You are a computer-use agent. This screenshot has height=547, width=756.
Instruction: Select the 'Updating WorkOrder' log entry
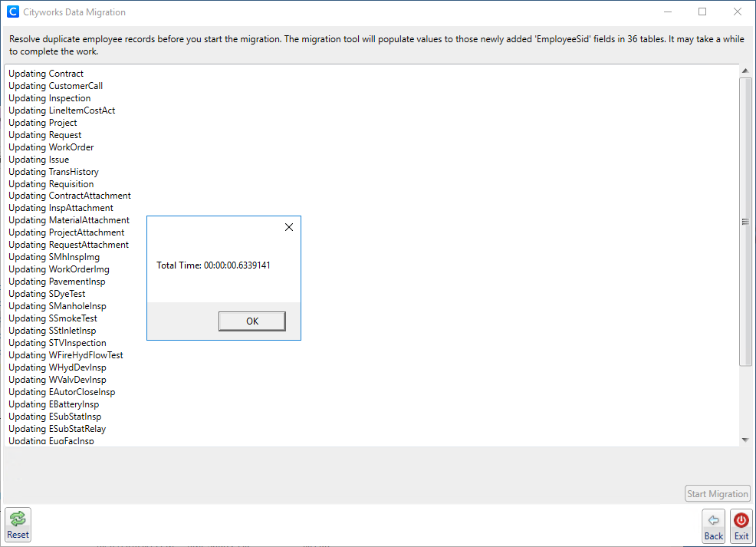point(51,147)
